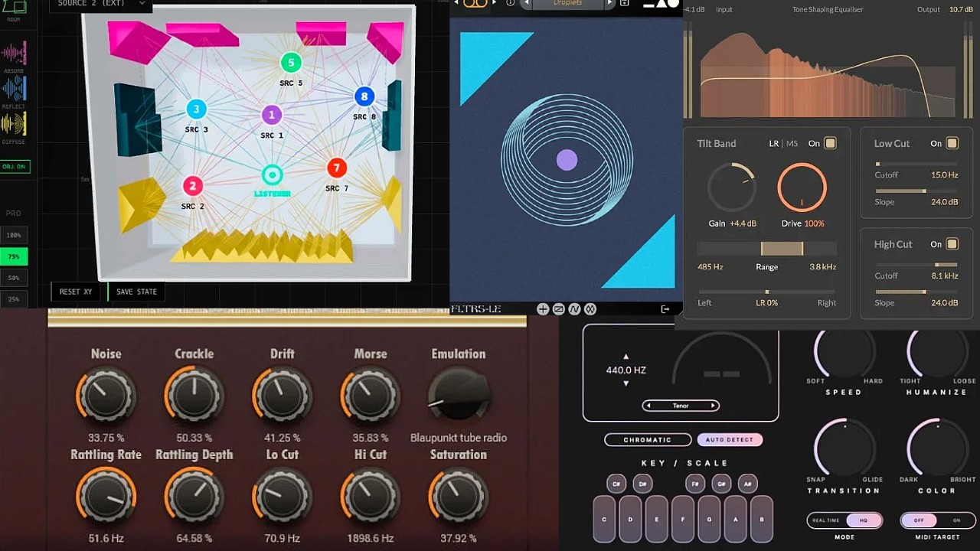The width and height of the screenshot is (980, 551).
Task: Go to the preset after Droplets
Action: pyautogui.click(x=609, y=3)
